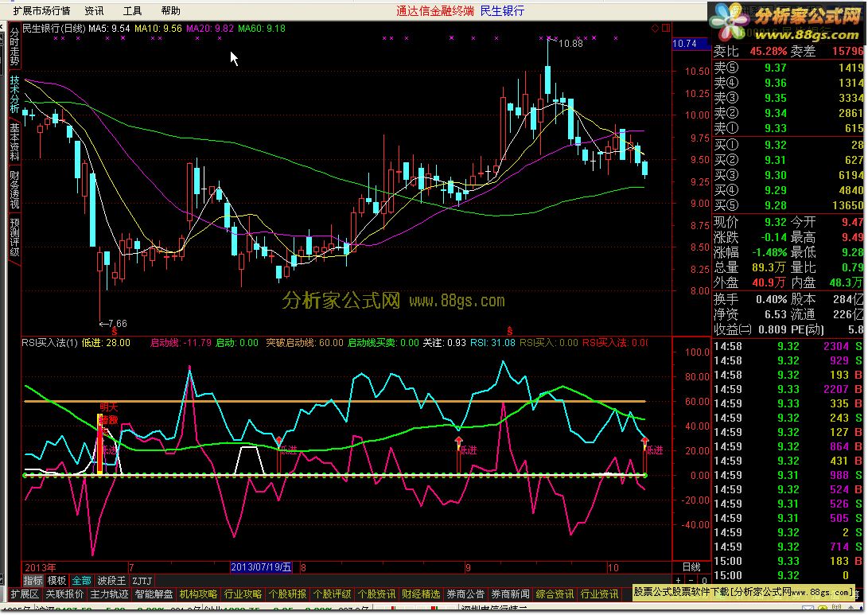This screenshot has height=615, width=868.
Task: Click the 14:58 trade row with 2304 volume
Action: 788,346
